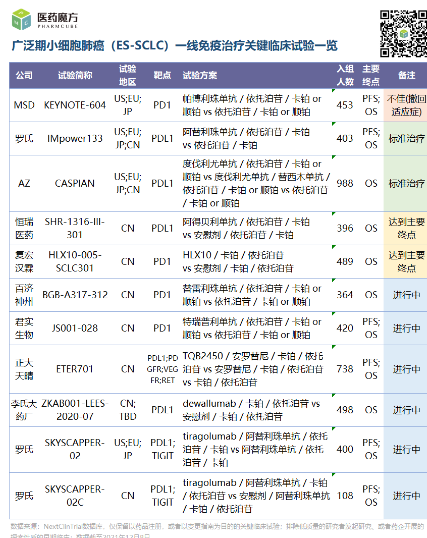Screen dimensions: 427x538
Task: Click the PDL1;PDGFR;VEGFR;RET target cell
Action: 162,369
